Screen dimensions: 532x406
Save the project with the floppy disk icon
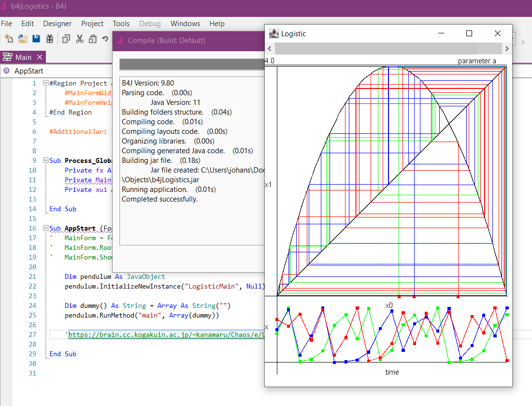(36, 39)
